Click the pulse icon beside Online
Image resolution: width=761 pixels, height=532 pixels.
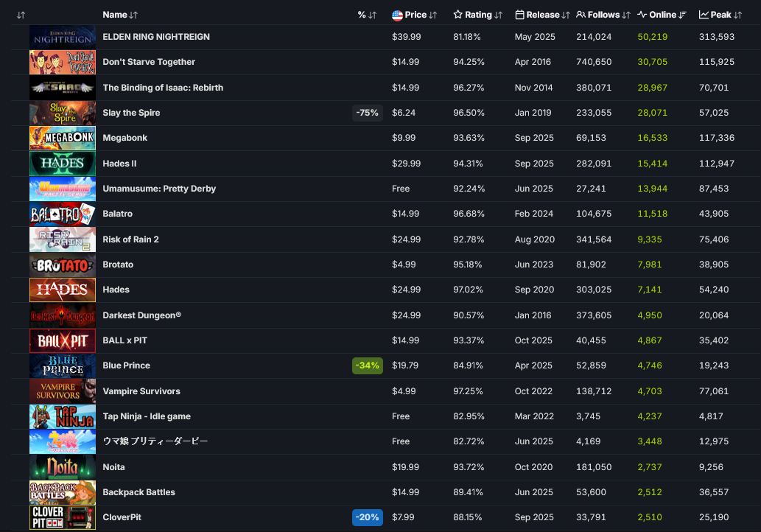[642, 15]
